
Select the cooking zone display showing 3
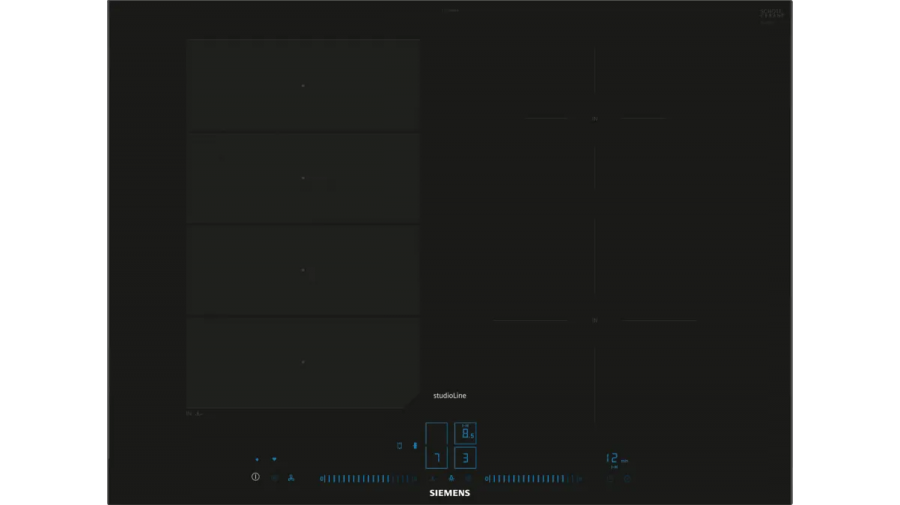465,458
